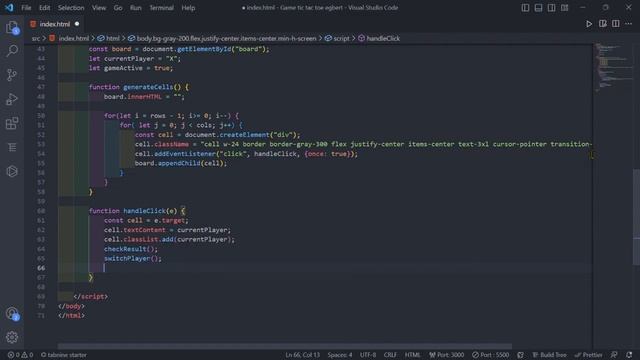Click line number 66 in gutter
Viewport: 640px width, 360px height.
[x=41, y=268]
